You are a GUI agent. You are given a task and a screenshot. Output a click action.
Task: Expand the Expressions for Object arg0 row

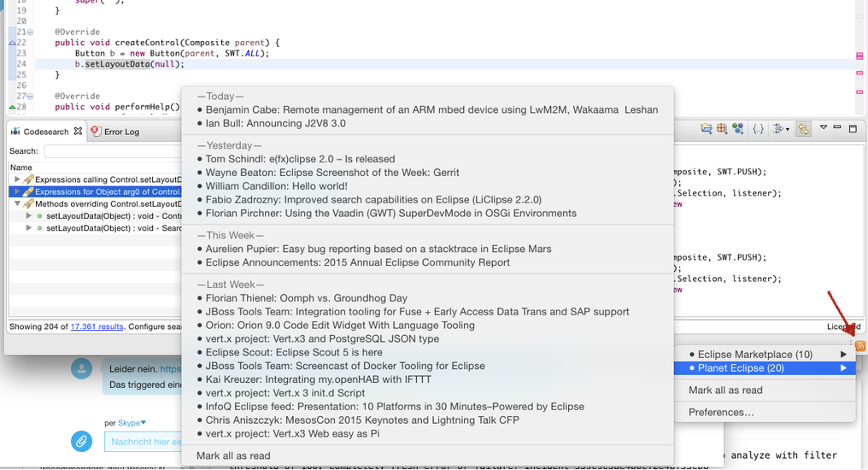click(x=17, y=191)
